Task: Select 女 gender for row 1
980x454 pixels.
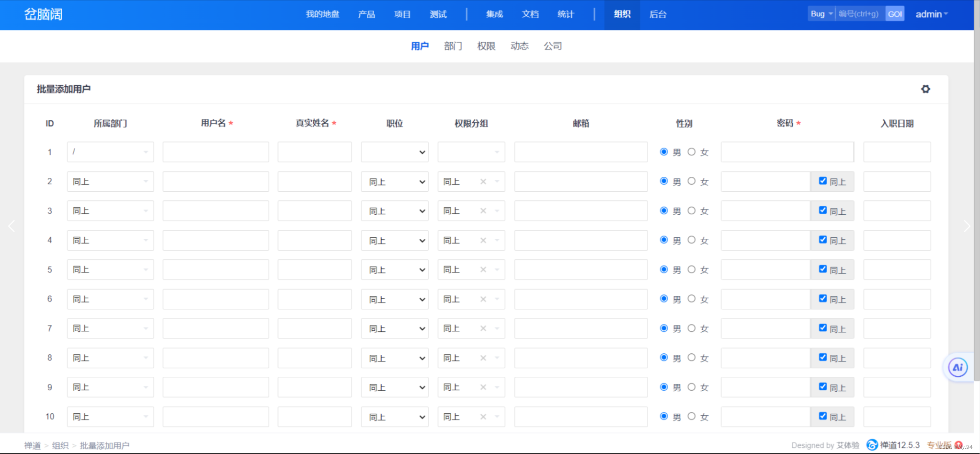Action: [x=692, y=151]
